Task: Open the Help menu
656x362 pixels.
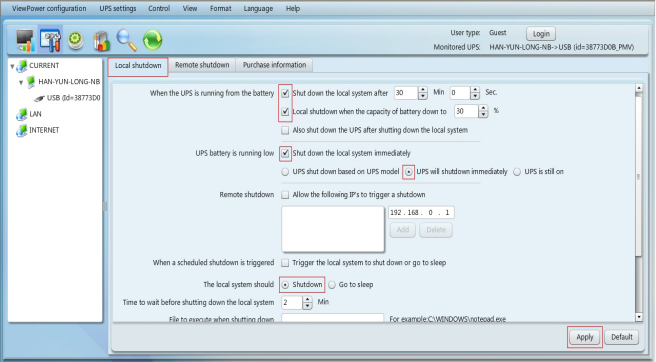Action: coord(293,8)
